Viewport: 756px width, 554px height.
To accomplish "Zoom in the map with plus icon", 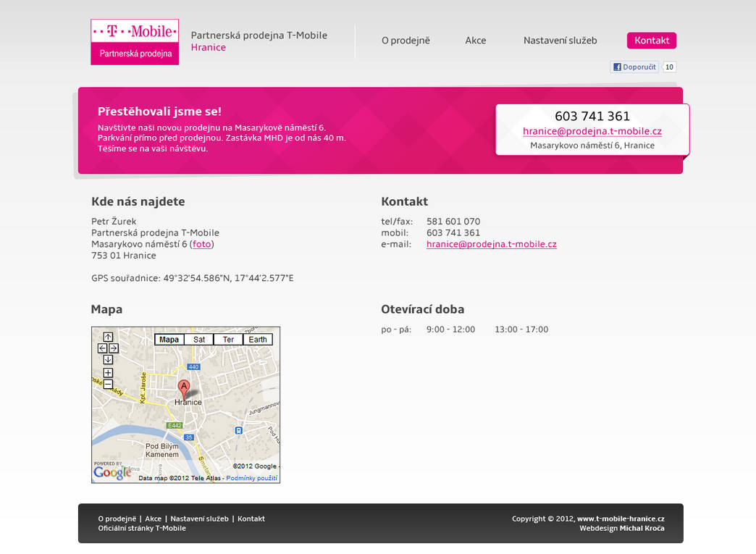I will click(108, 373).
